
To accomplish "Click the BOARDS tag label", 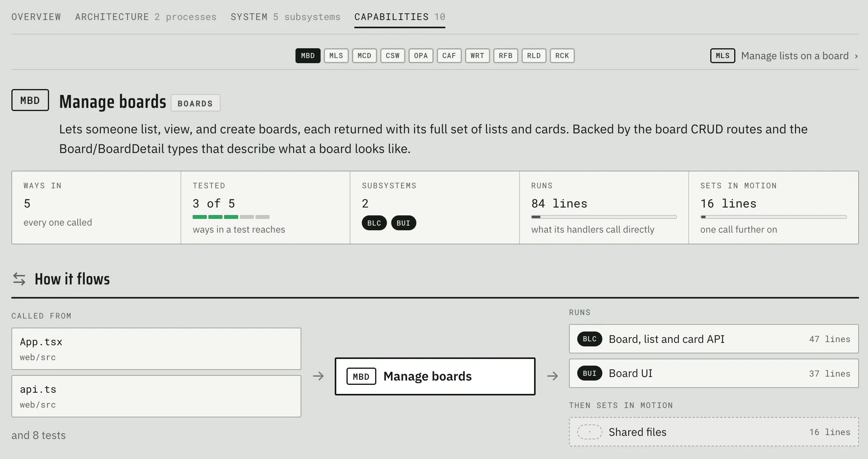I will pyautogui.click(x=195, y=103).
